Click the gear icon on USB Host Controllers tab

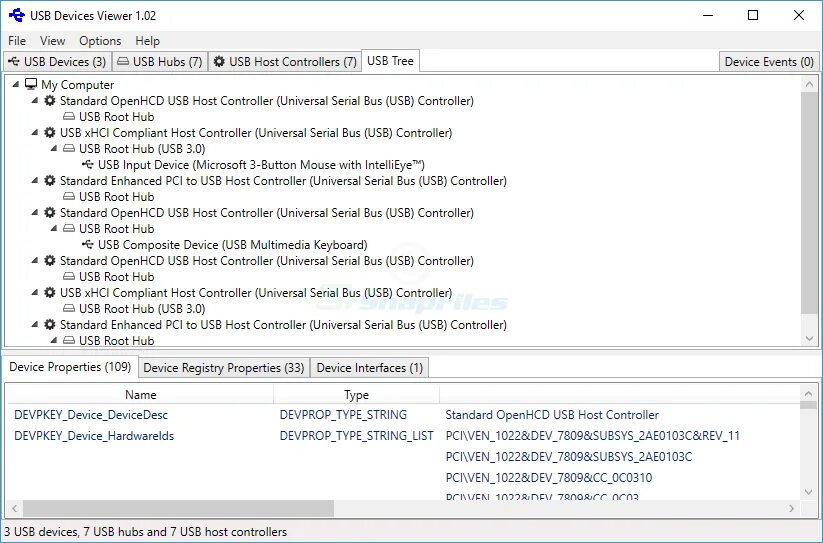point(219,61)
